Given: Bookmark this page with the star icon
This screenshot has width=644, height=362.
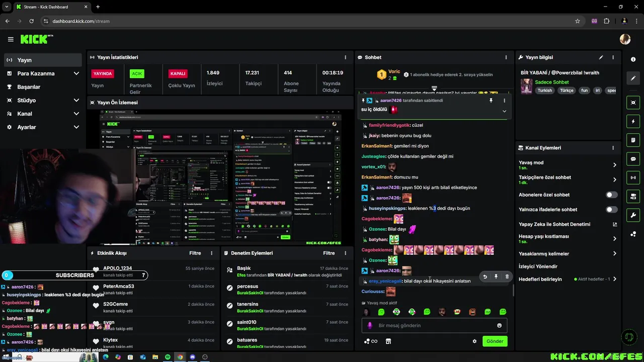Looking at the screenshot, I should (578, 21).
